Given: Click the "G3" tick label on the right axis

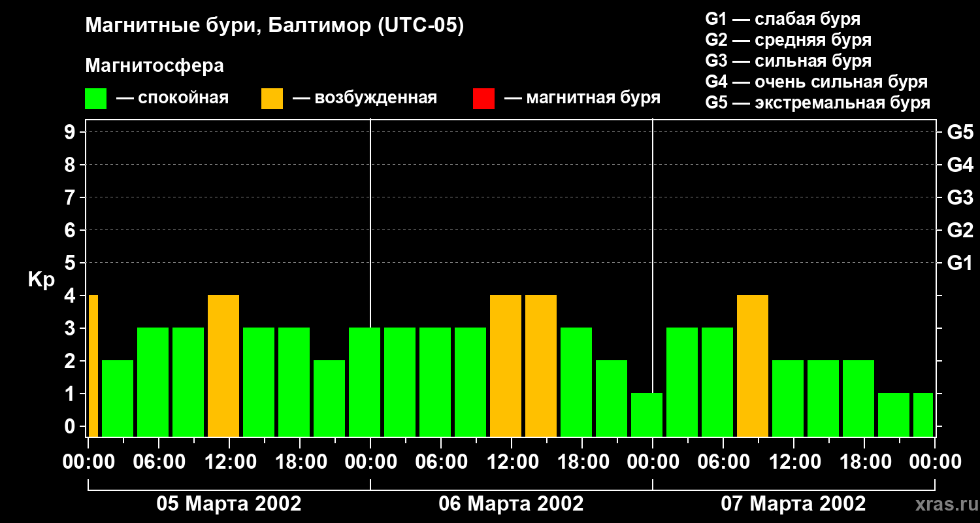Looking at the screenshot, I should 960,197.
